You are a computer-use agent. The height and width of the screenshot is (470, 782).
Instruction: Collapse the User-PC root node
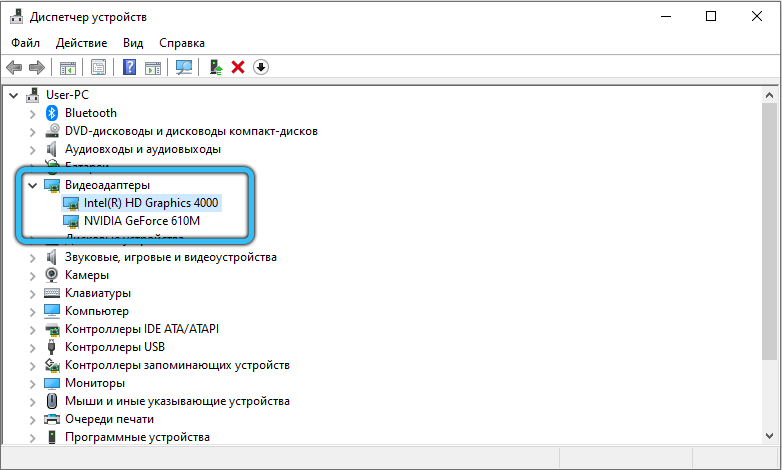(x=13, y=95)
